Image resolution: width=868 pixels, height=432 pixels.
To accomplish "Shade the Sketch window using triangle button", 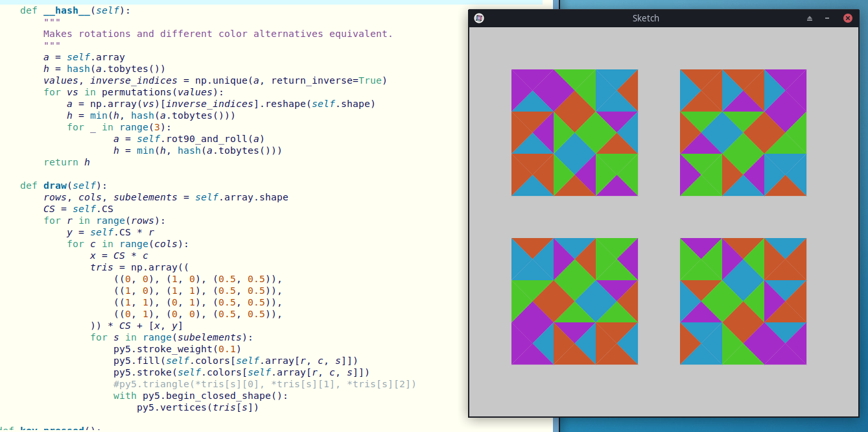I will click(x=809, y=18).
